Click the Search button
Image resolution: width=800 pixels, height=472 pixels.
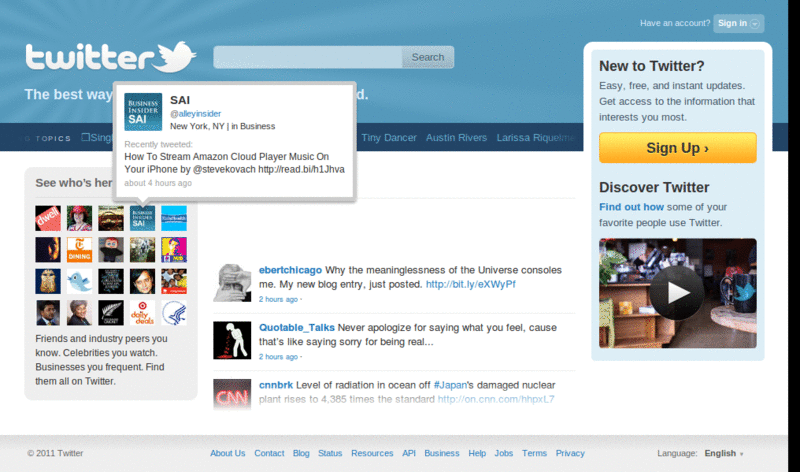coord(428,57)
